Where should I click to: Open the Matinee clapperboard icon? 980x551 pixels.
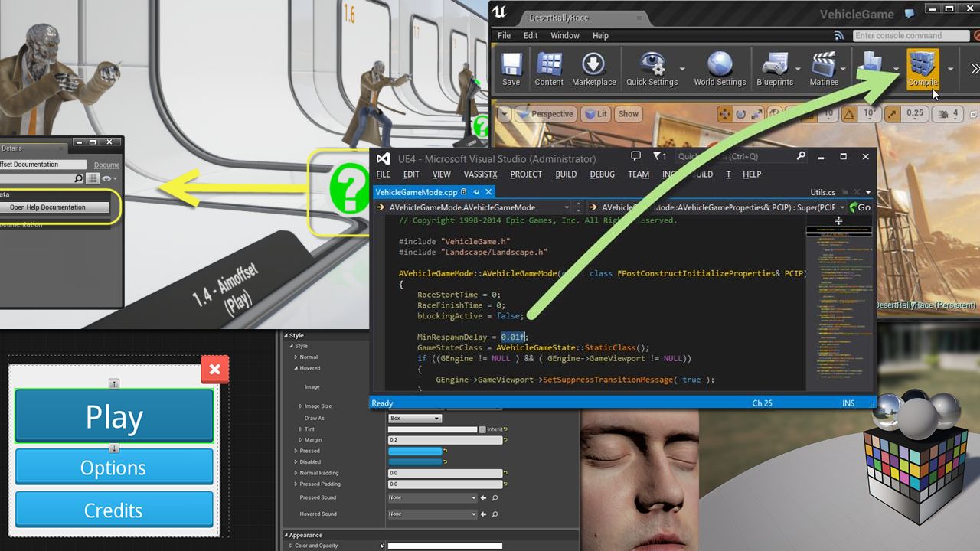[824, 64]
